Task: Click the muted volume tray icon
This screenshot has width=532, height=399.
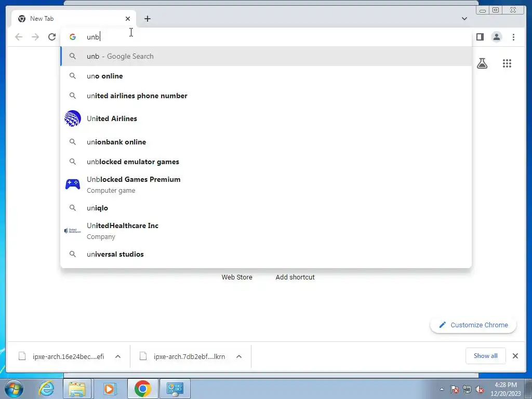Action: [x=480, y=389]
